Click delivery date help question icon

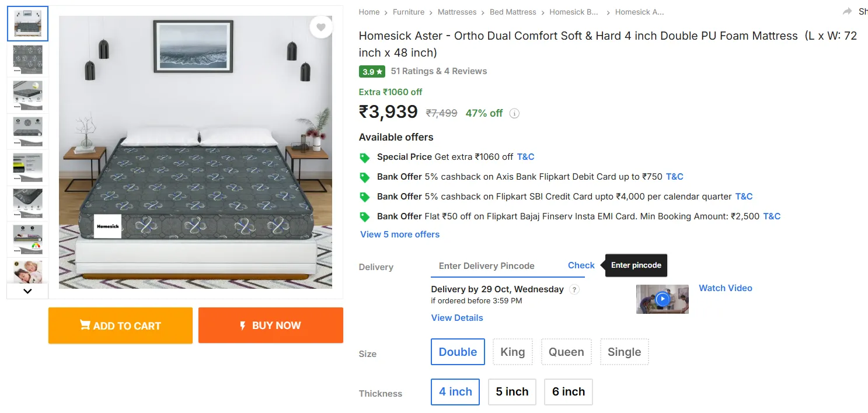[574, 289]
